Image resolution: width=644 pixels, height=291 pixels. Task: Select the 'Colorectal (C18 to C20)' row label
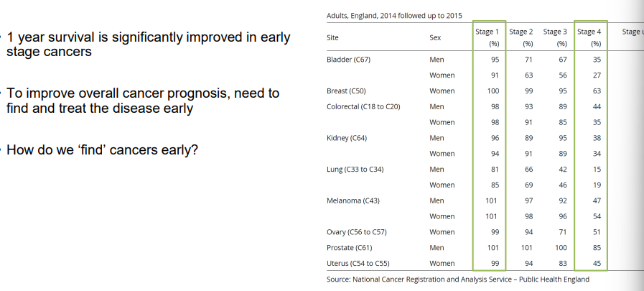[363, 107]
